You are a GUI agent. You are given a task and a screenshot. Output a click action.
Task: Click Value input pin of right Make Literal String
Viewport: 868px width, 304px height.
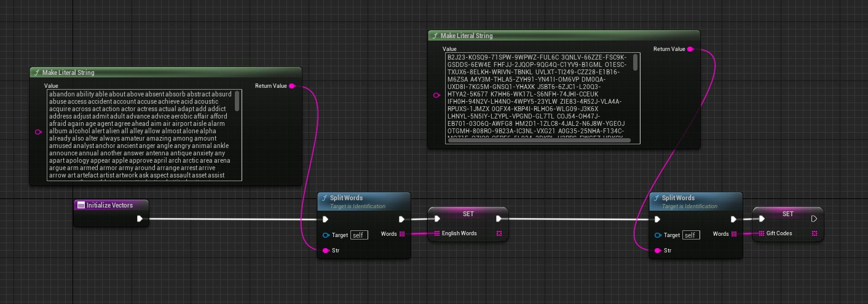click(436, 95)
